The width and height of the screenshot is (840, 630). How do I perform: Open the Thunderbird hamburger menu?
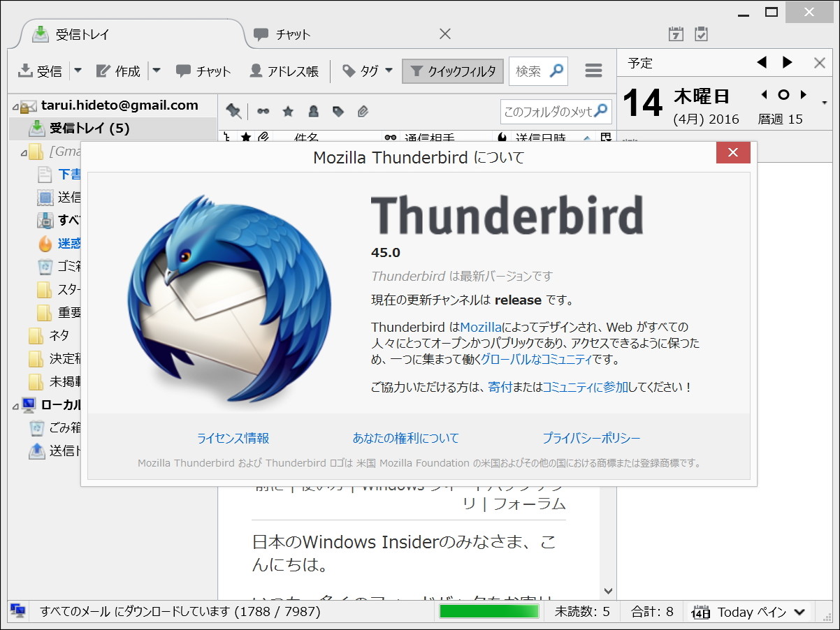point(593,71)
